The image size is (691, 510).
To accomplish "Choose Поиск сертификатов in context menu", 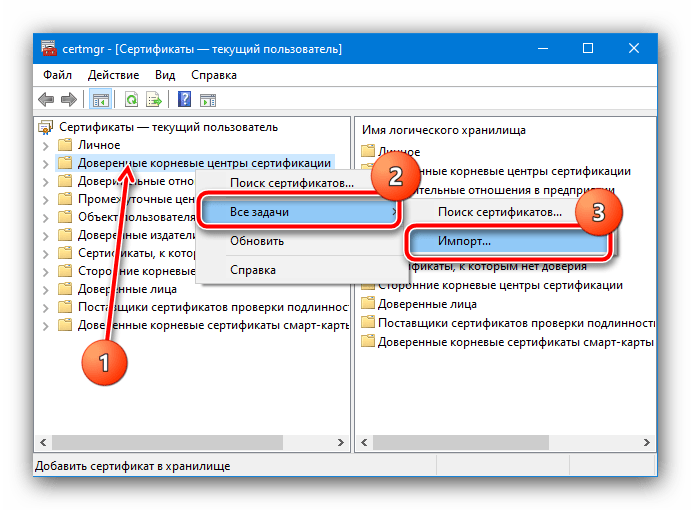I will point(292,183).
